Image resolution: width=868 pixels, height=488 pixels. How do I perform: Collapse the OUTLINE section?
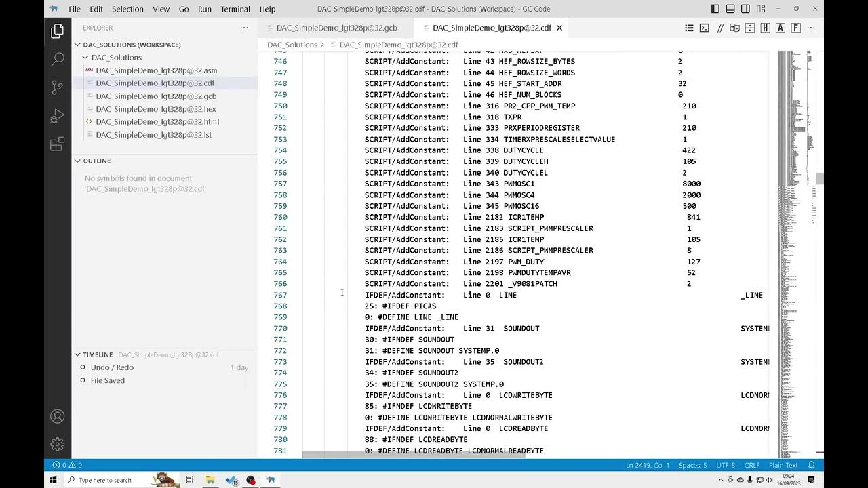click(164, 161)
